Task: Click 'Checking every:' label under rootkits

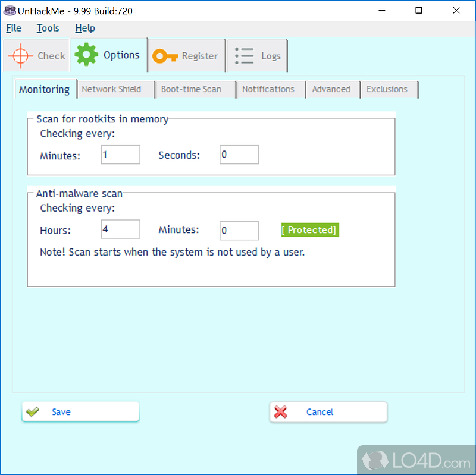Action: 77,134
